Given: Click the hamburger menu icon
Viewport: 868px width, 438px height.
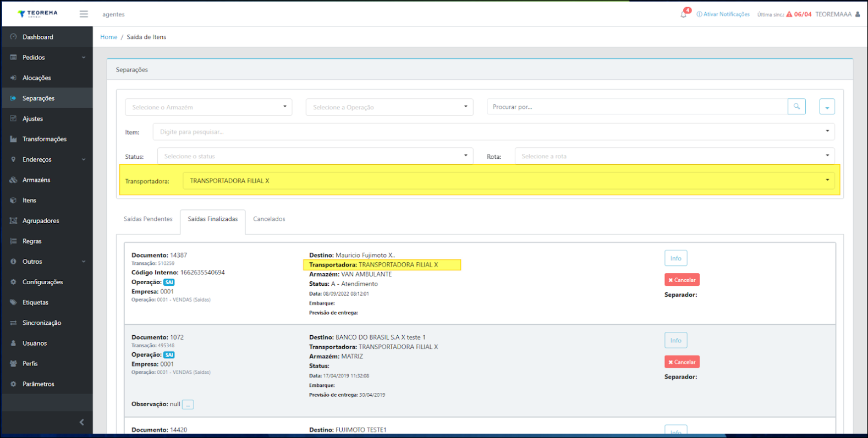Looking at the screenshot, I should 84,14.
